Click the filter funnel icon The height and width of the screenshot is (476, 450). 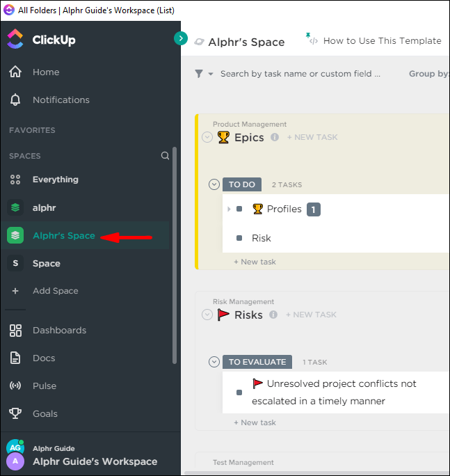click(x=199, y=74)
